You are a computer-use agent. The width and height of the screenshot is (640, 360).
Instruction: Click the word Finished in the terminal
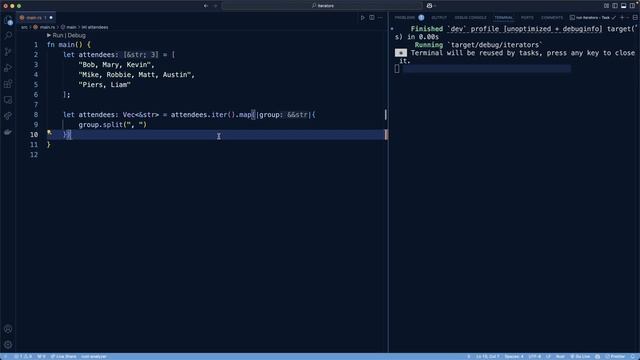pos(427,29)
